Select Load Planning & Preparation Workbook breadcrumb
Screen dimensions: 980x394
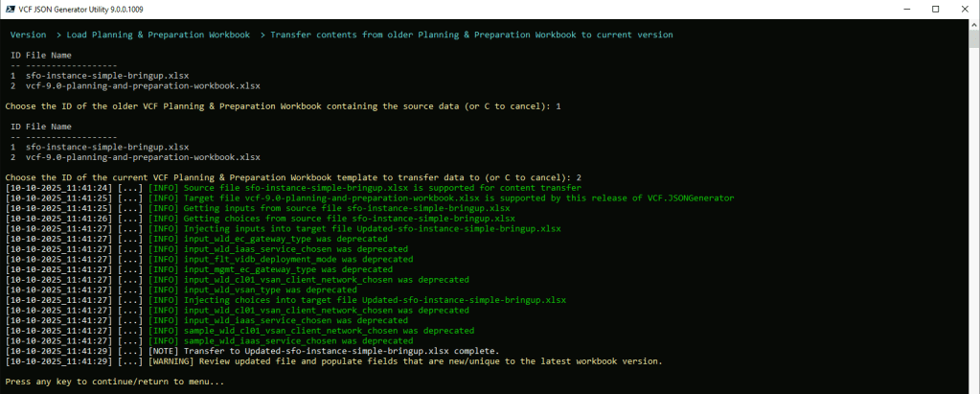point(159,35)
